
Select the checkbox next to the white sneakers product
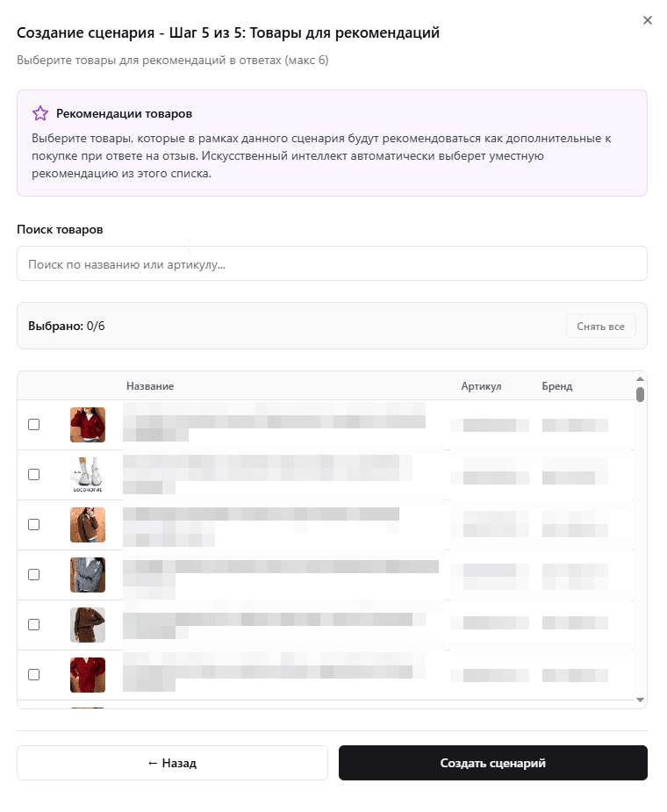(x=34, y=474)
